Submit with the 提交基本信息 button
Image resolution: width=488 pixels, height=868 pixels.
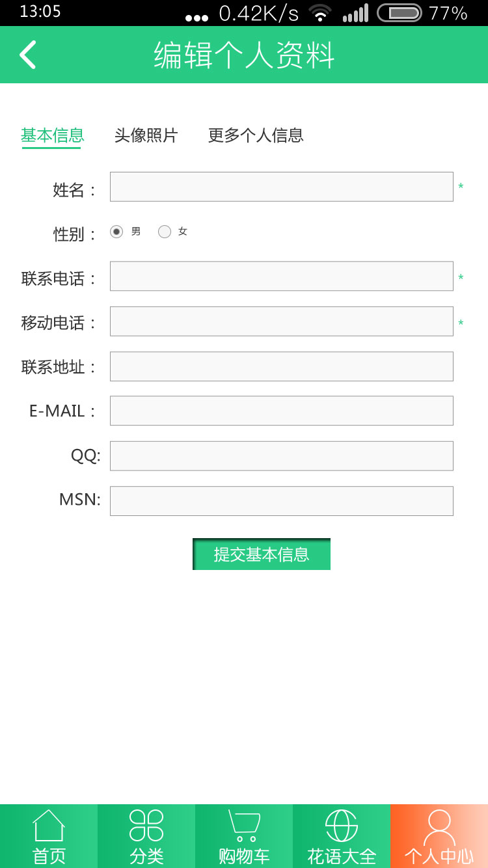pos(262,554)
